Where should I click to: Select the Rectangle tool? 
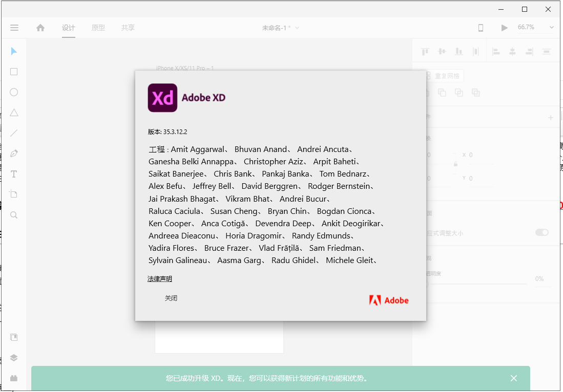(14, 72)
